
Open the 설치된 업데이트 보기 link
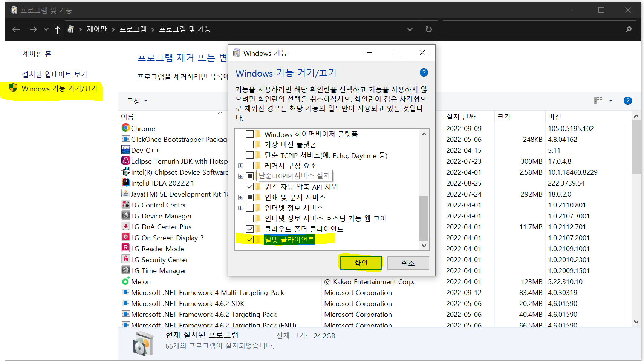(x=55, y=74)
